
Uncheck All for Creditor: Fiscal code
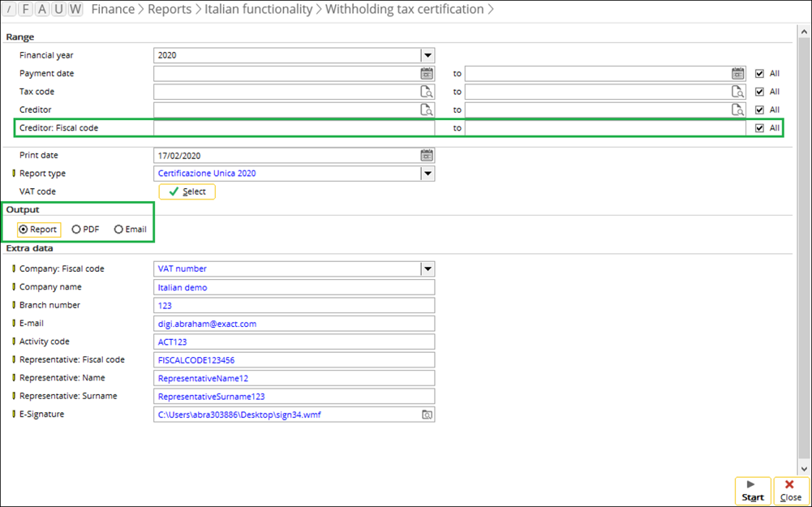pyautogui.click(x=759, y=128)
